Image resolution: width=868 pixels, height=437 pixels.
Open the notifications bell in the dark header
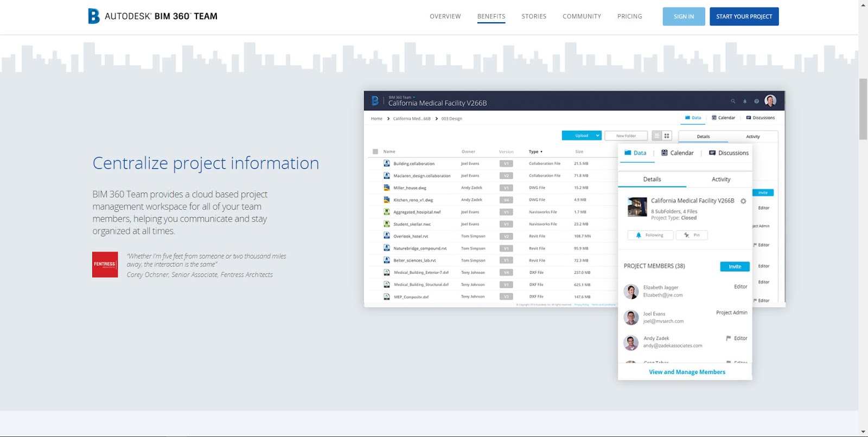[745, 101]
